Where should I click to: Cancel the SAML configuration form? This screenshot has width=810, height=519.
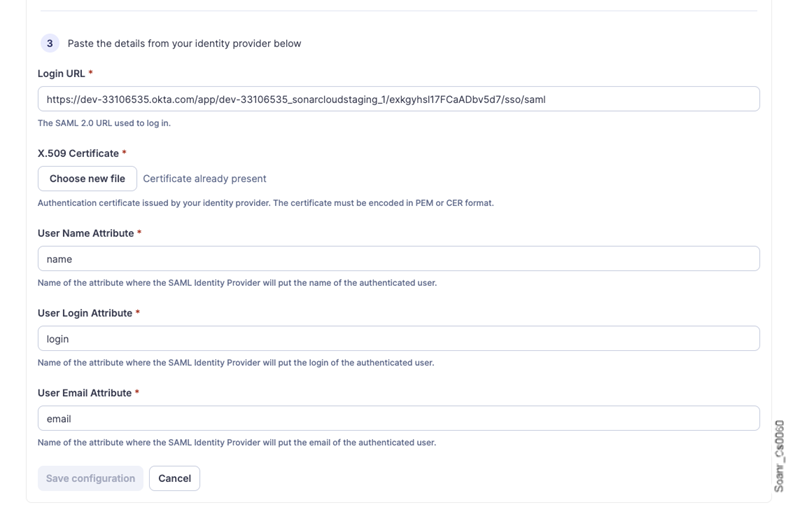point(174,479)
